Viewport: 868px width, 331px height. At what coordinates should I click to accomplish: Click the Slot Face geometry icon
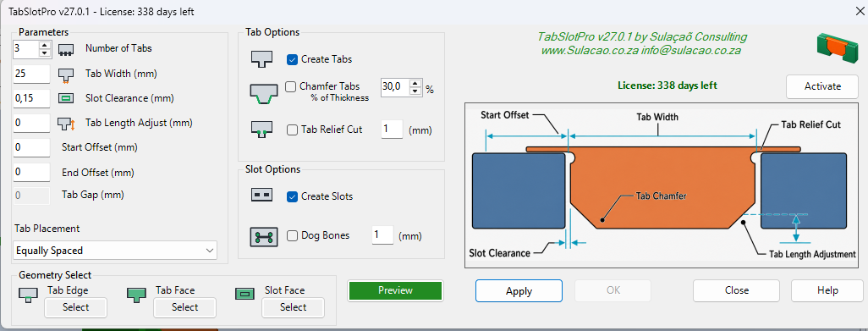(244, 295)
